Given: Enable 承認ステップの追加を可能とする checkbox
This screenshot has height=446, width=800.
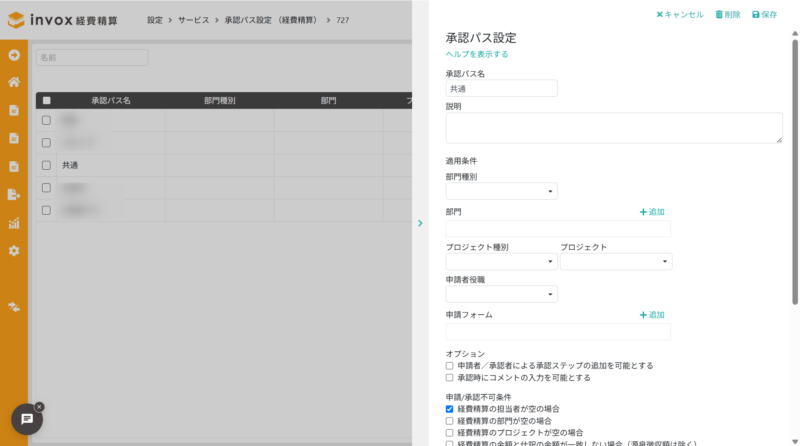Looking at the screenshot, I should click(x=449, y=366).
